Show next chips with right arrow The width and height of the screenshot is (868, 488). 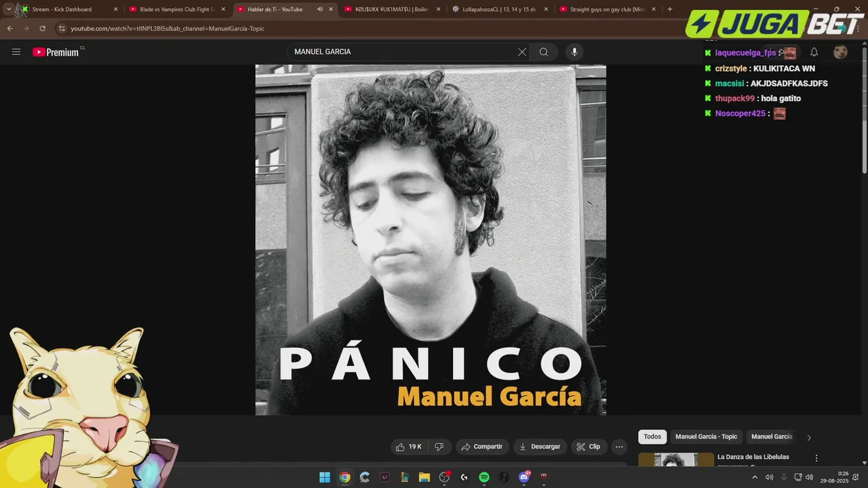[808, 438]
